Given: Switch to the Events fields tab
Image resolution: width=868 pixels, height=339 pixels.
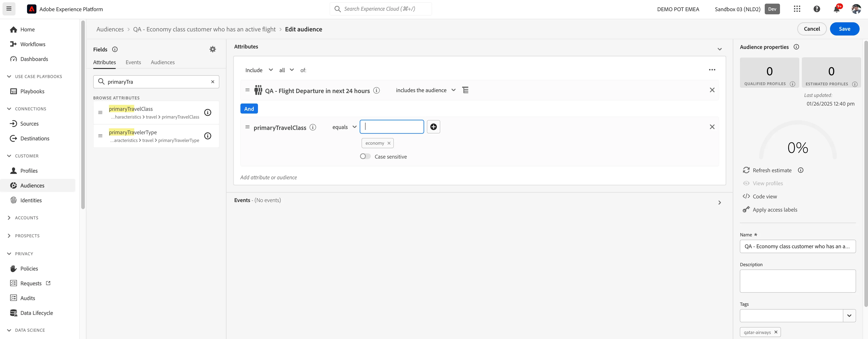Looking at the screenshot, I should pyautogui.click(x=133, y=62).
